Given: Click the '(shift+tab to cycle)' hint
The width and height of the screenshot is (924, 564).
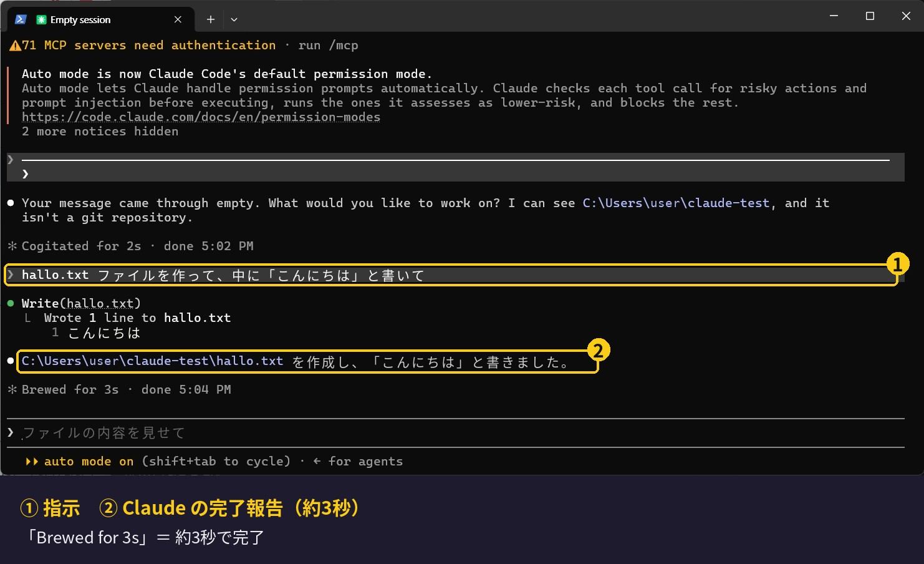Looking at the screenshot, I should [x=216, y=461].
